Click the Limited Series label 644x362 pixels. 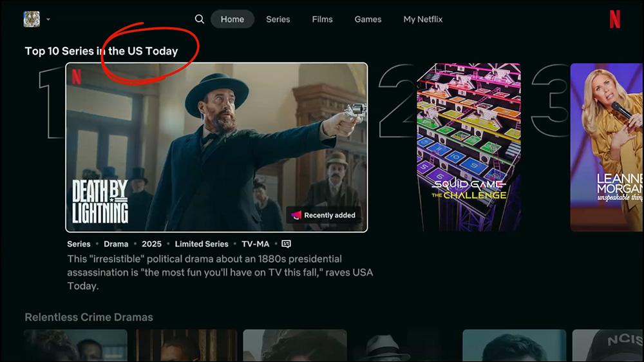[202, 244]
